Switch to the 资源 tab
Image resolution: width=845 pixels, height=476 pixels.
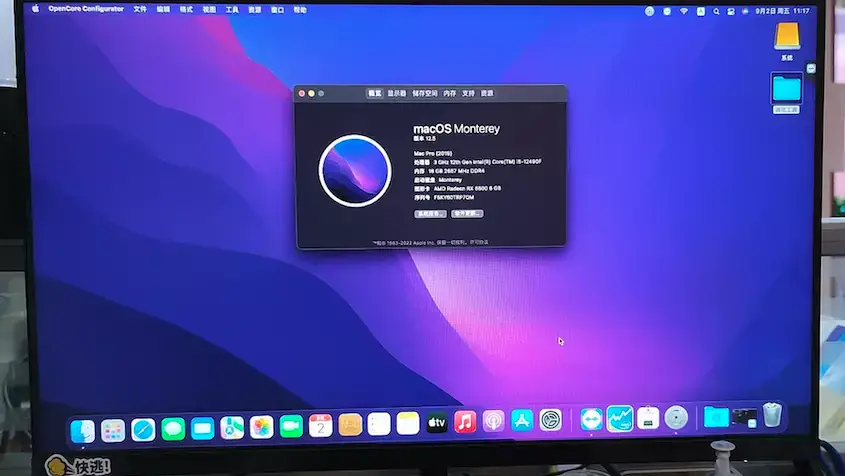pyautogui.click(x=487, y=93)
